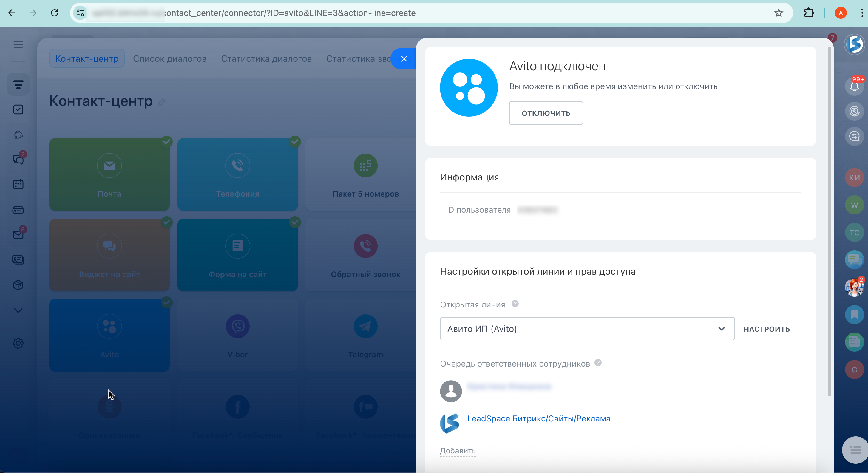Open the tasks checkmark icon in sidebar
This screenshot has height=473, width=868.
(18, 109)
